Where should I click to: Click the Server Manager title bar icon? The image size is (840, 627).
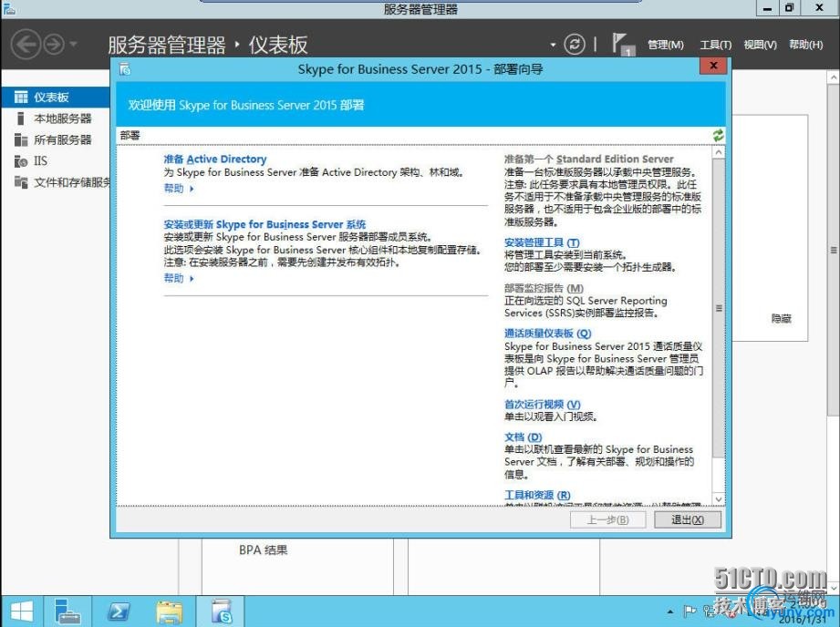(9, 8)
